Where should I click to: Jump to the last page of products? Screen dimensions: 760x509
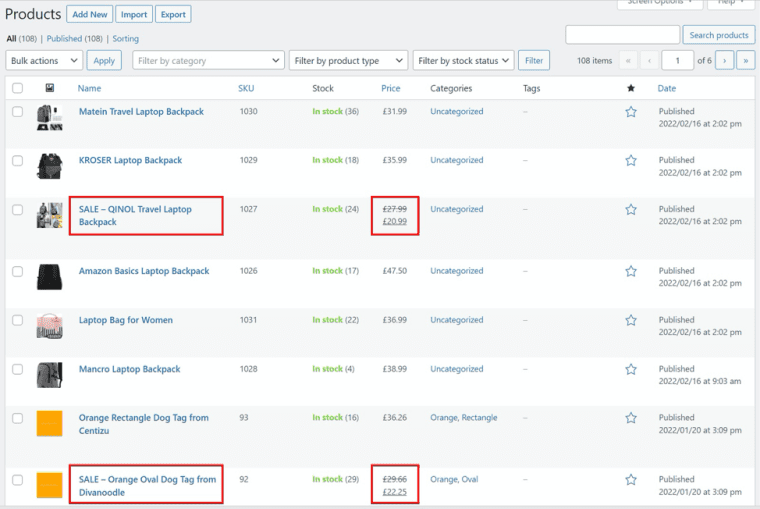(x=745, y=61)
